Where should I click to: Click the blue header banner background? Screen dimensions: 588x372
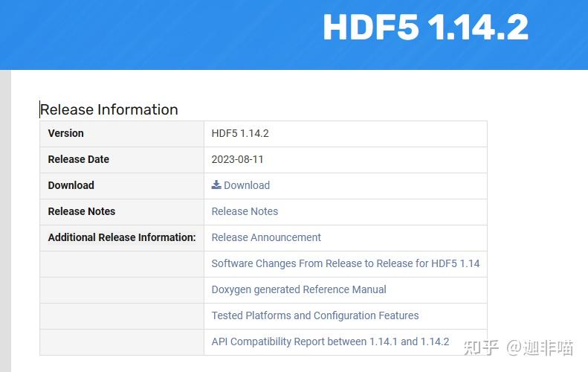tap(150, 34)
